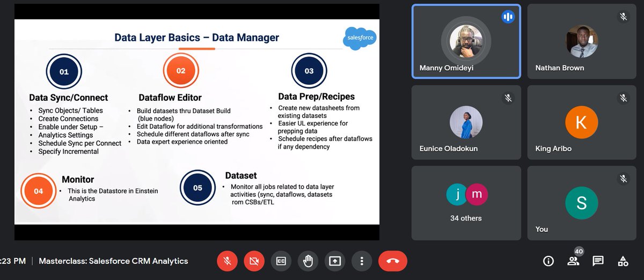Click the orange 04 circle on slide
The image size is (644, 280).
(x=39, y=191)
